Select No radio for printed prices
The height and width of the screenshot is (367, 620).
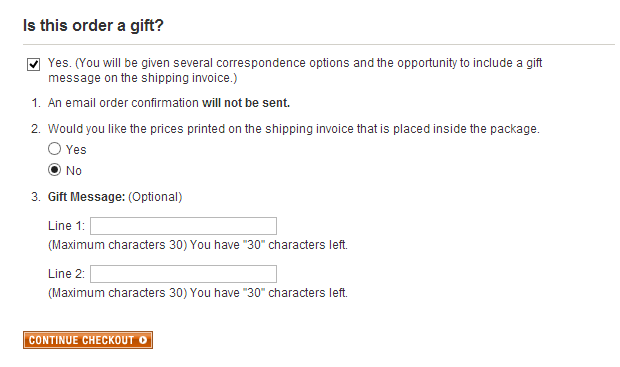coord(55,170)
